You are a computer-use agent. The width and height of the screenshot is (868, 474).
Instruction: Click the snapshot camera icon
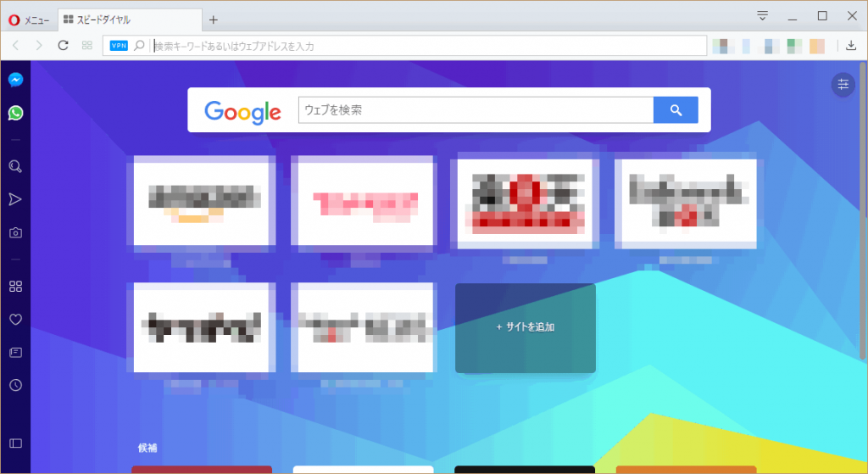point(15,232)
